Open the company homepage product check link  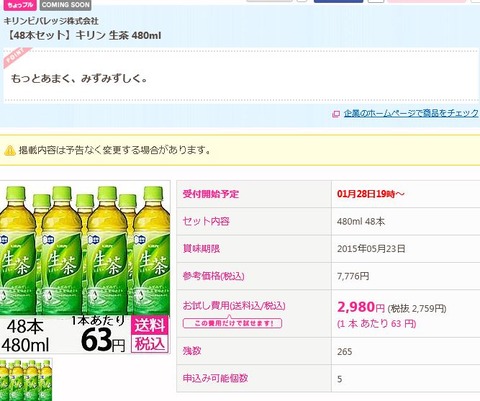click(x=411, y=113)
